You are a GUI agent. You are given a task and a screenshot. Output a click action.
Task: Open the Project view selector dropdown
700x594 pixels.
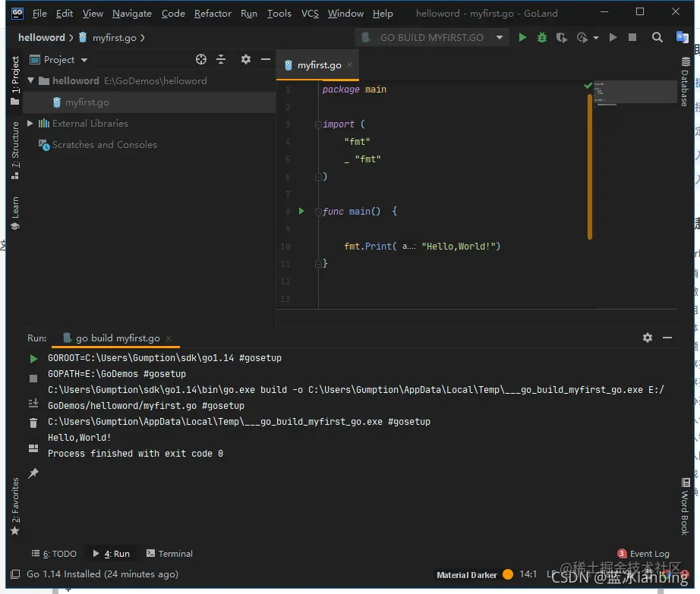(58, 60)
